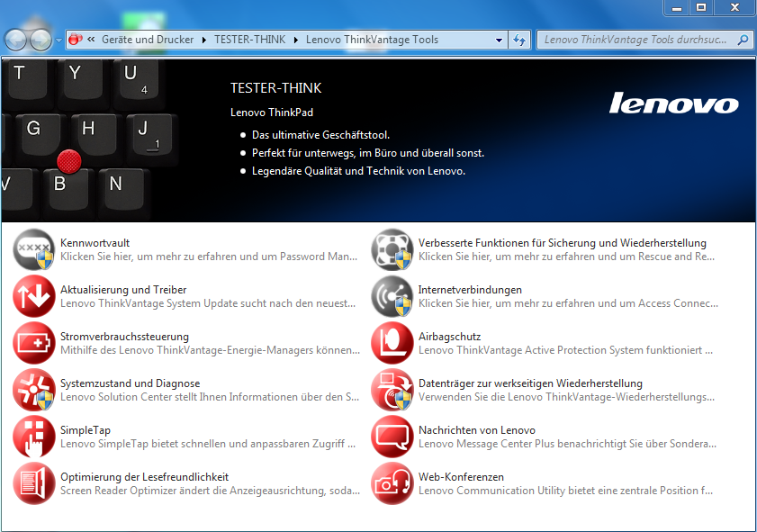Click the 'Lenovo ThinkPad' banner subtitle
The image size is (757, 532).
coord(272,113)
